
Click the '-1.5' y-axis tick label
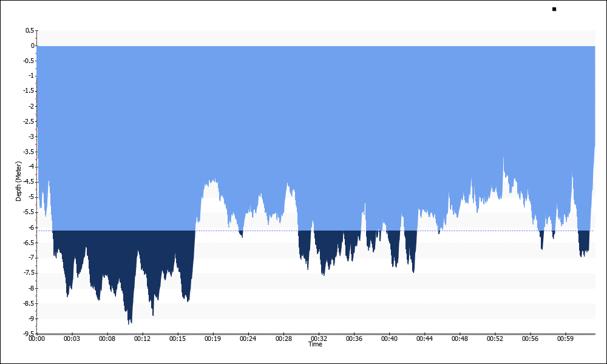29,91
